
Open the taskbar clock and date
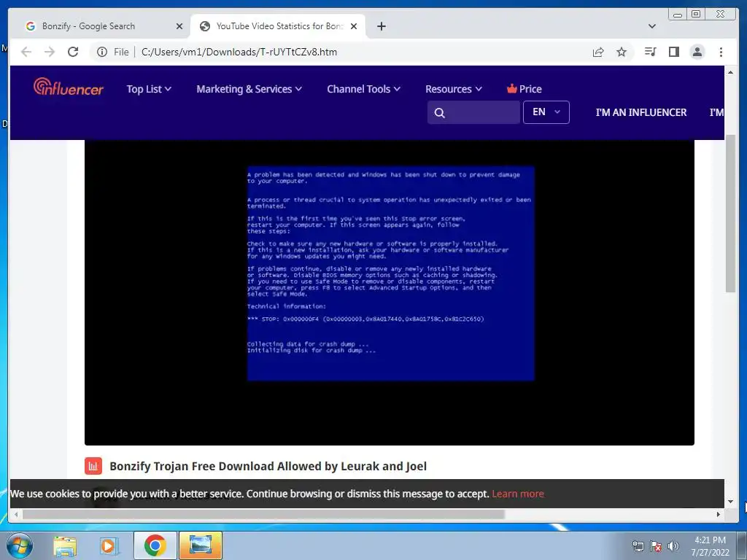tap(710, 546)
